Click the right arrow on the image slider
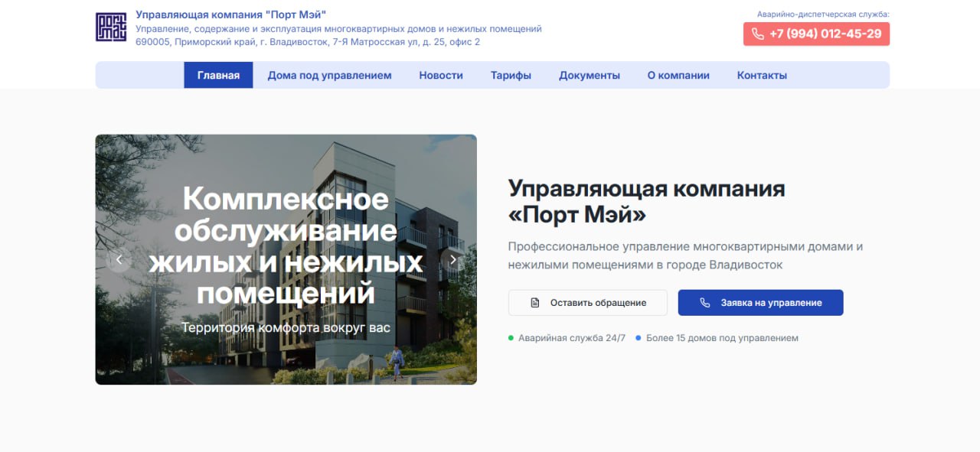Image resolution: width=980 pixels, height=452 pixels. [452, 259]
